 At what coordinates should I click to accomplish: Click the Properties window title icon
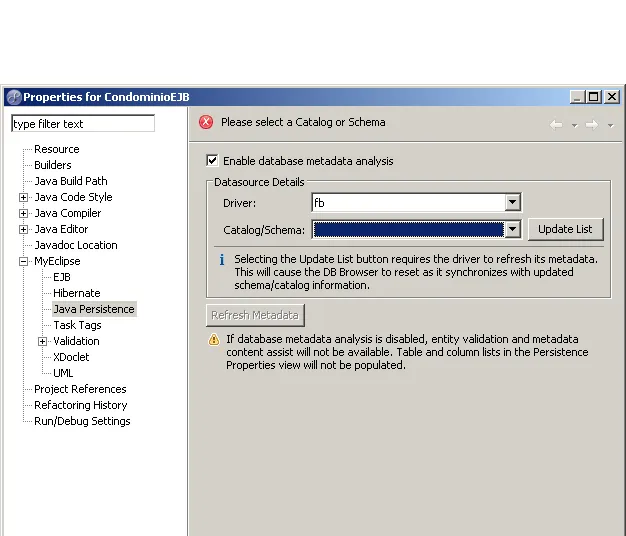coord(14,97)
